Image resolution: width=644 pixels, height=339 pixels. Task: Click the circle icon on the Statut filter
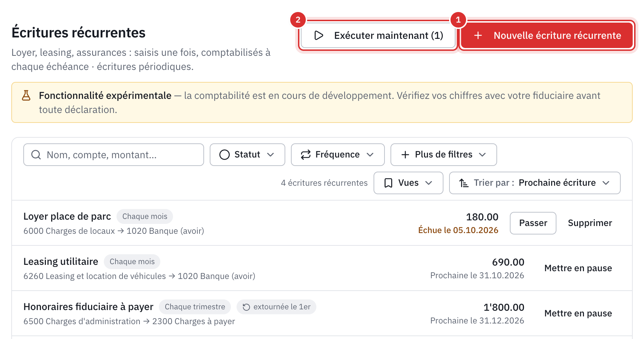(x=225, y=155)
